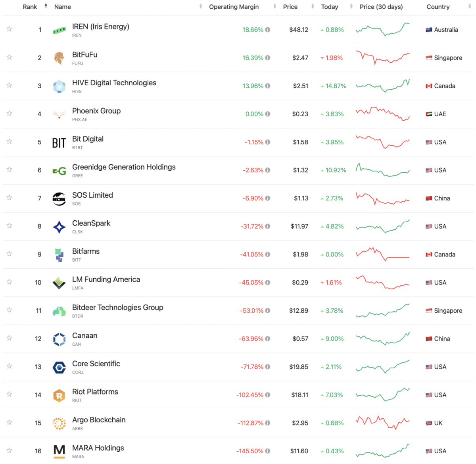Click the Country column header
Viewport: 476px width, 464px height.
(438, 7)
